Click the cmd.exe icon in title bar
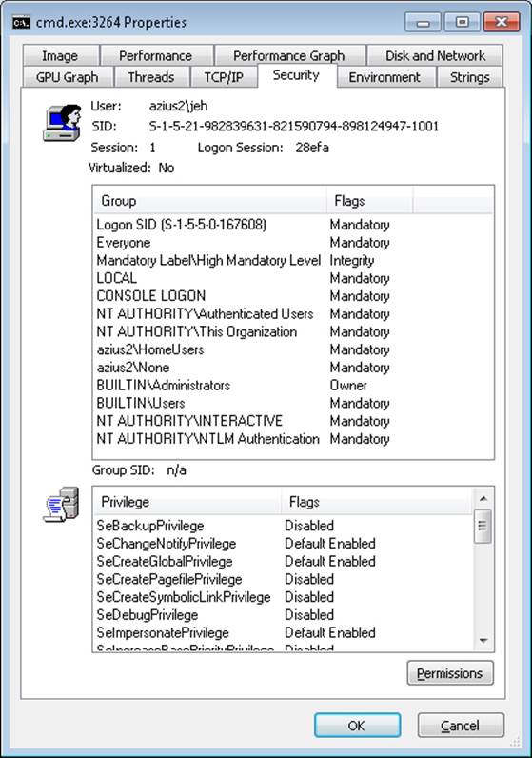 (x=21, y=22)
